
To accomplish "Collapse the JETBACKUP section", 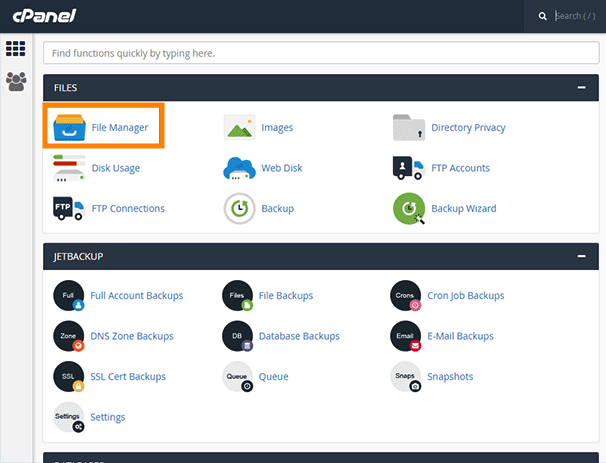I will [x=581, y=257].
